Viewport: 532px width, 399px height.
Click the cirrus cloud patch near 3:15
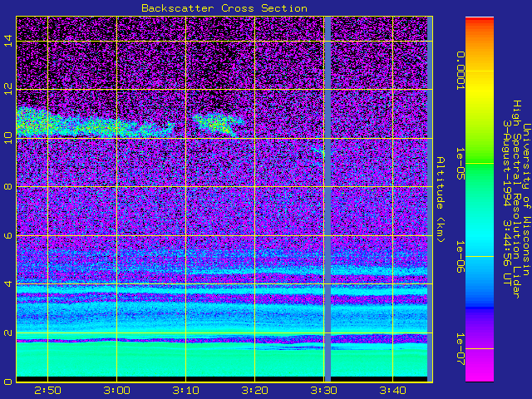(217, 124)
